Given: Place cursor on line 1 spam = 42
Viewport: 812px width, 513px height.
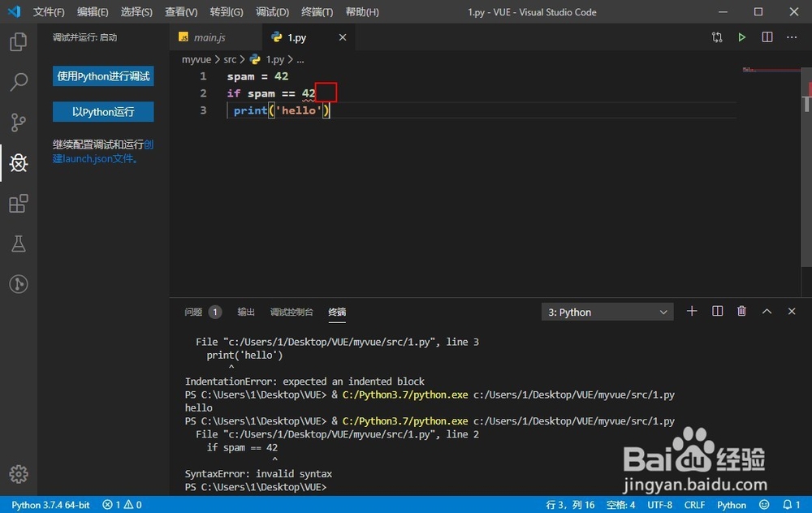Looking at the screenshot, I should (x=257, y=76).
